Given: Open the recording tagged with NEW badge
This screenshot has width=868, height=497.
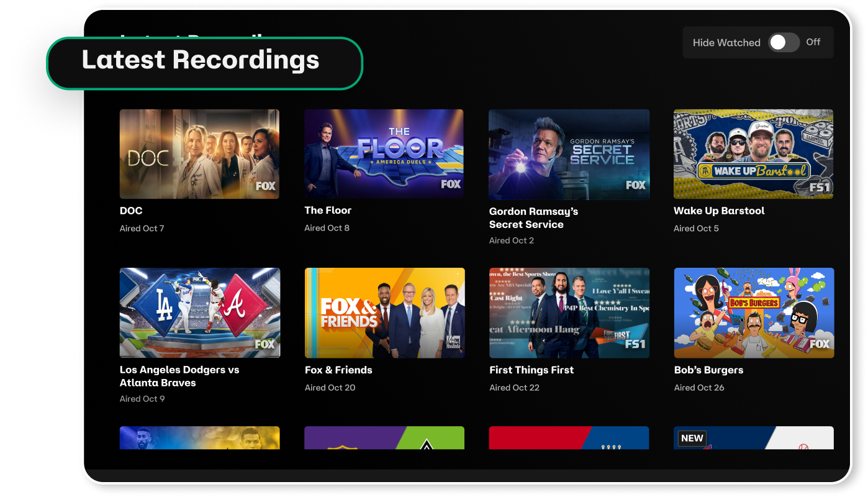Looking at the screenshot, I should [753, 438].
